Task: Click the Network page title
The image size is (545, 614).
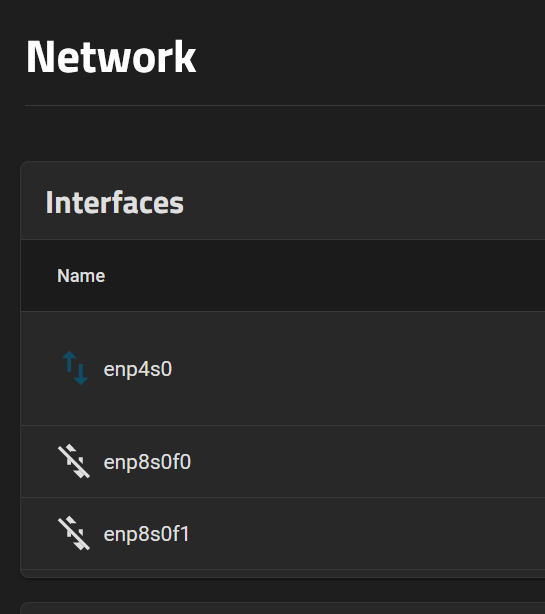Action: (x=111, y=57)
